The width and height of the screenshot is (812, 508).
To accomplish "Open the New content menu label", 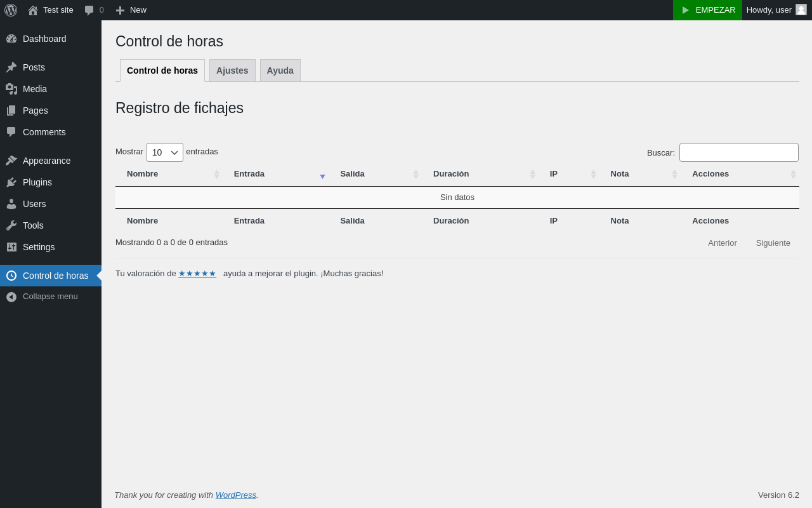I will (138, 10).
